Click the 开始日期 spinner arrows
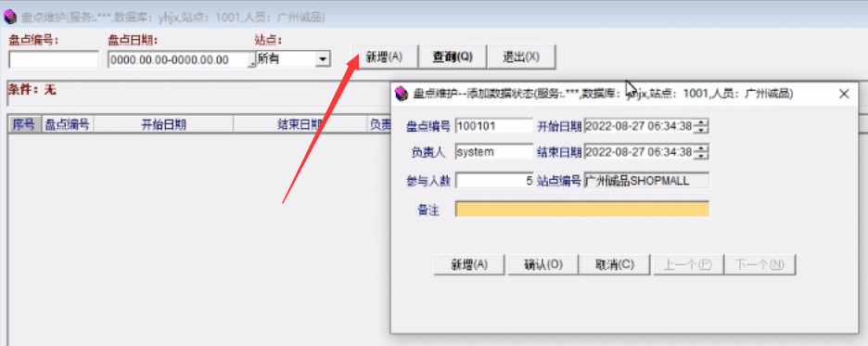The height and width of the screenshot is (346, 868). click(701, 126)
